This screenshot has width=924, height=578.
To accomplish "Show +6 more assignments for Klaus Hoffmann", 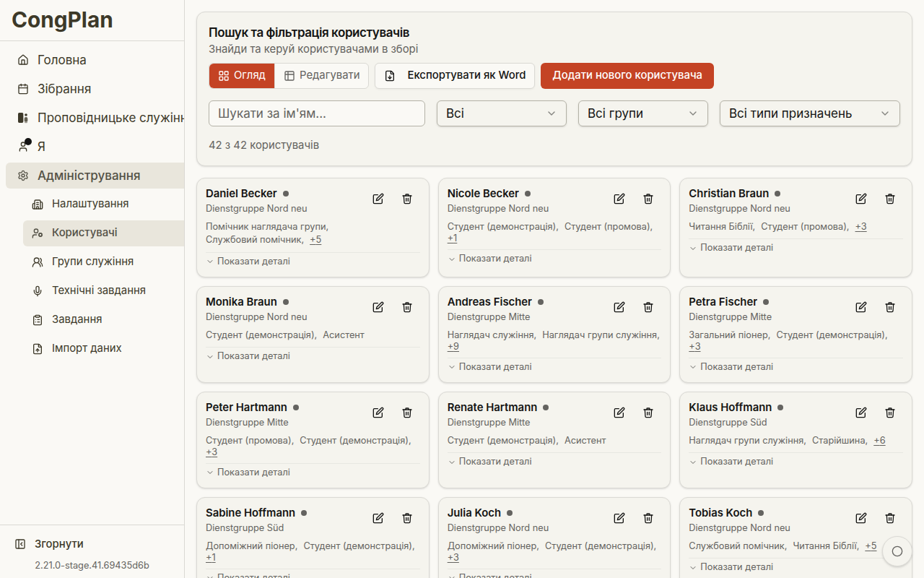I will [x=879, y=440].
